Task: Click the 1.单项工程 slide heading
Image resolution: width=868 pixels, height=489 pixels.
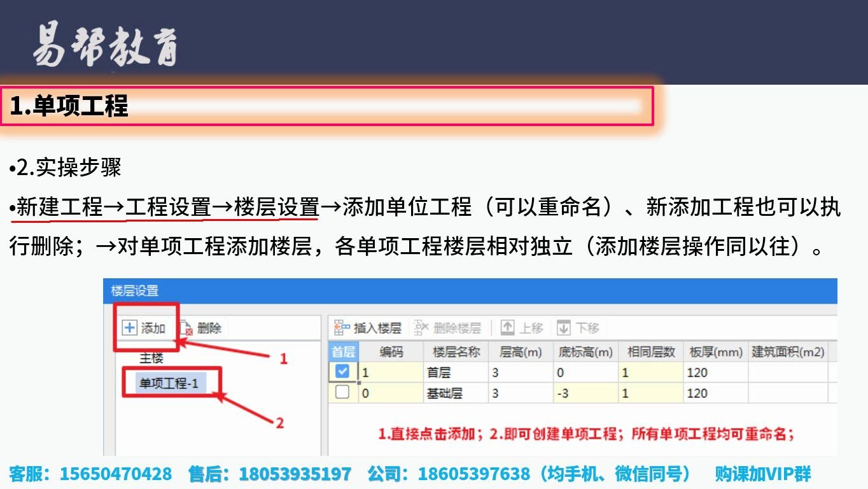Action: click(x=69, y=106)
